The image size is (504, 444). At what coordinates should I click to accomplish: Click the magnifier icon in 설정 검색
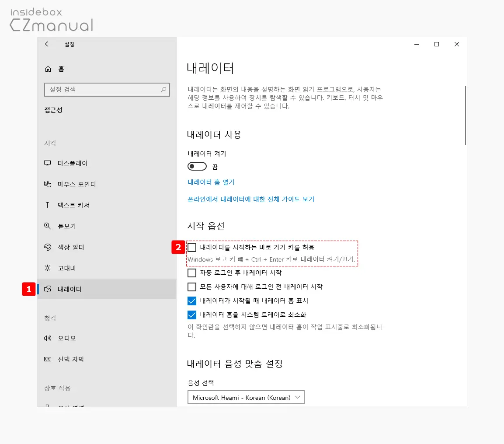point(163,89)
